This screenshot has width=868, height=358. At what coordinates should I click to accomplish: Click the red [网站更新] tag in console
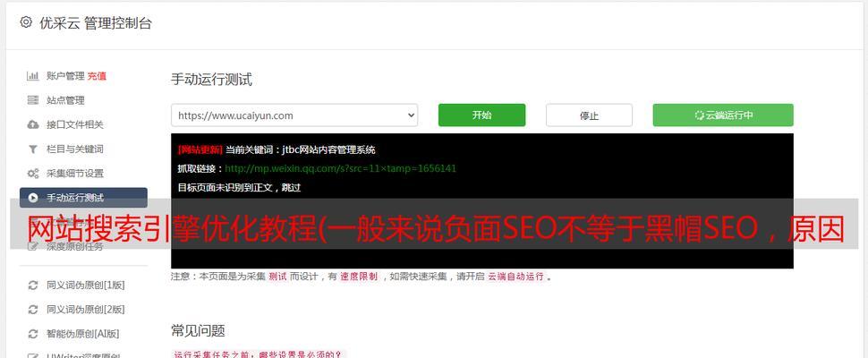pos(200,150)
